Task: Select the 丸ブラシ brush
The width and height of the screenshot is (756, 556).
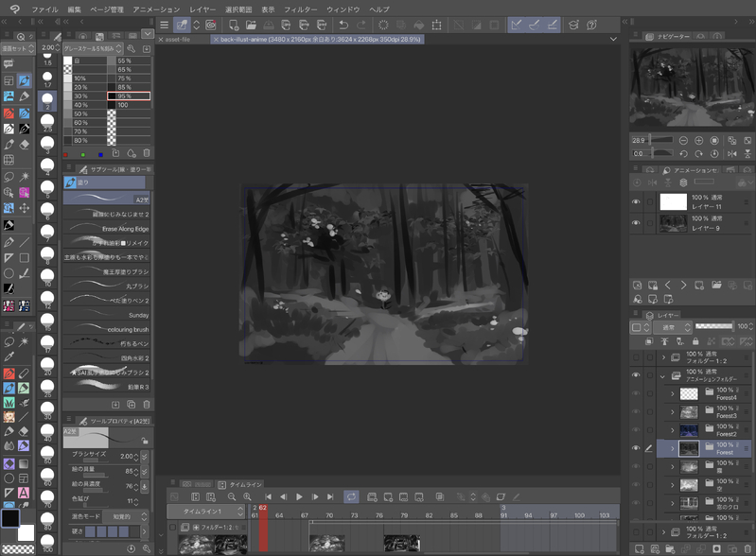Action: (x=107, y=286)
